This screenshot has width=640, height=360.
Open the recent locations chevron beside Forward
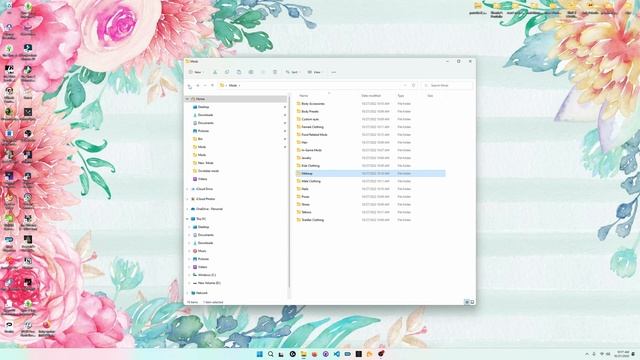pos(205,86)
